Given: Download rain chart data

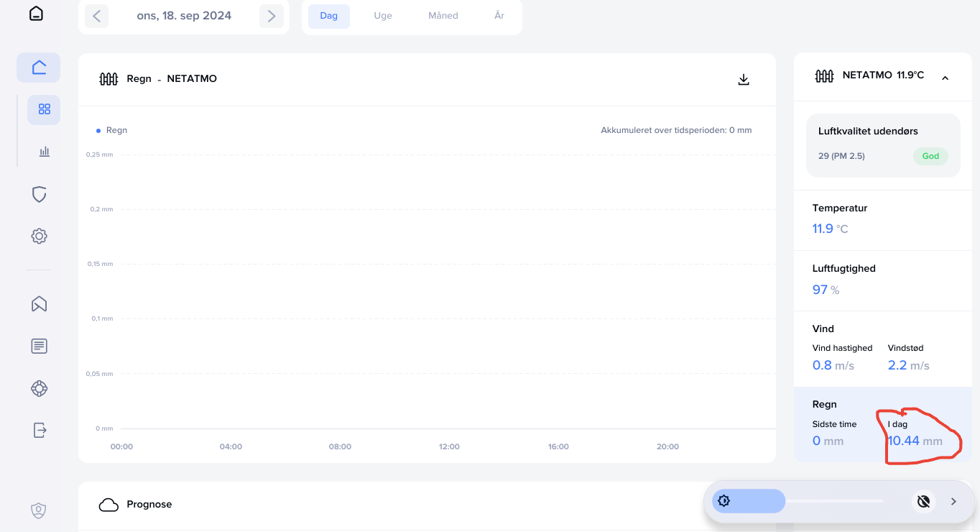Looking at the screenshot, I should [x=744, y=79].
